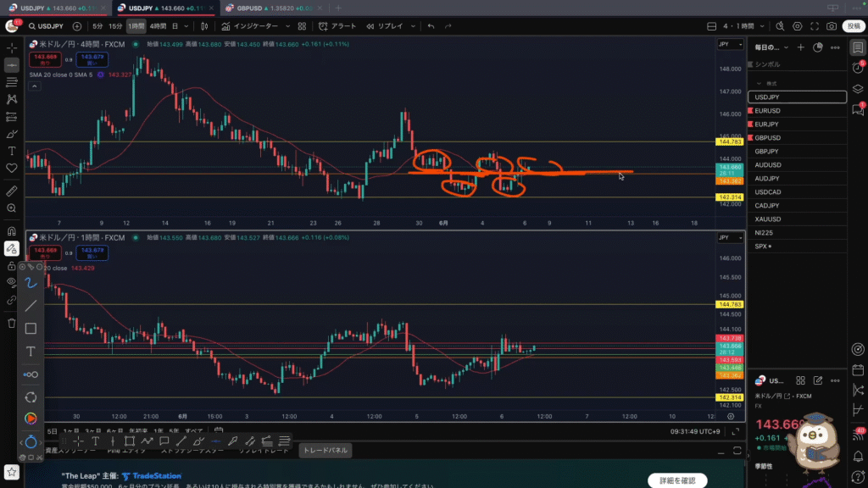868x488 pixels.
Task: Click the blue stopwatch icon in floating palette
Action: (x=31, y=442)
